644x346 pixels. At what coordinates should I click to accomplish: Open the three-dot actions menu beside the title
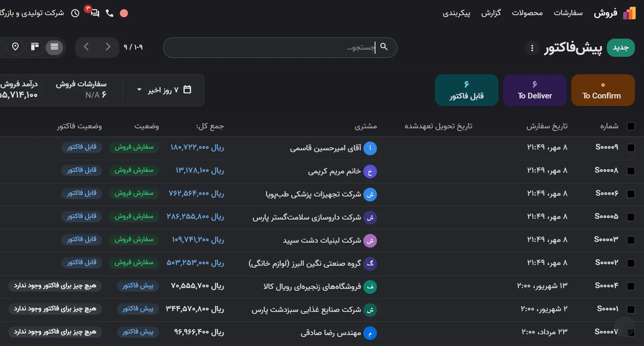(x=532, y=48)
